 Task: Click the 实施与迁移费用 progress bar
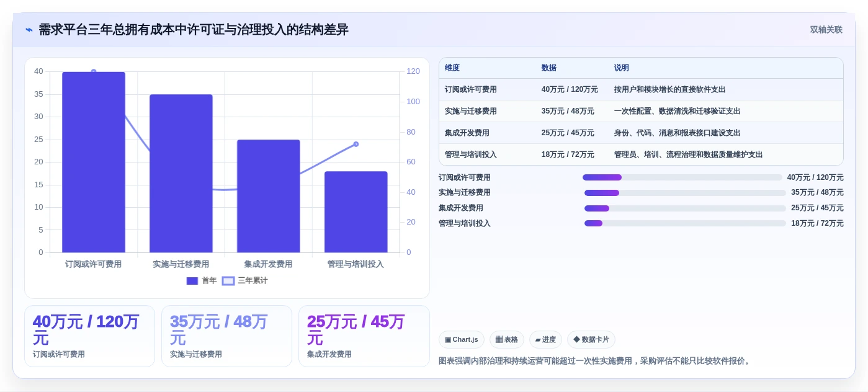[x=685, y=193]
